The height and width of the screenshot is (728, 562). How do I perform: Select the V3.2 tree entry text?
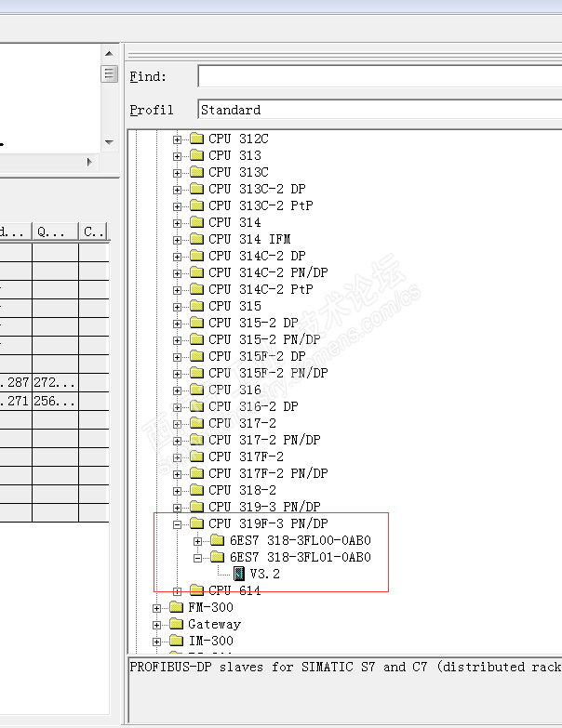pyautogui.click(x=265, y=574)
